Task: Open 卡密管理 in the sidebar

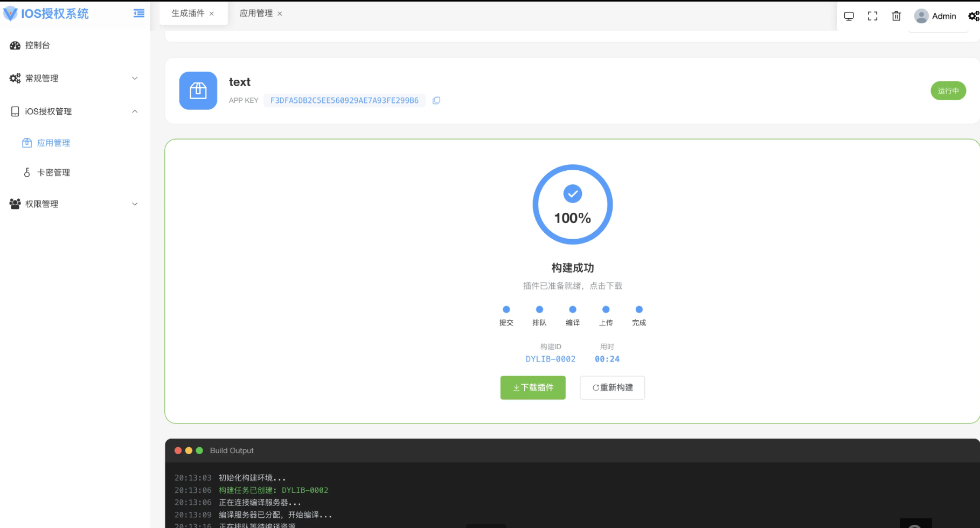Action: 53,172
